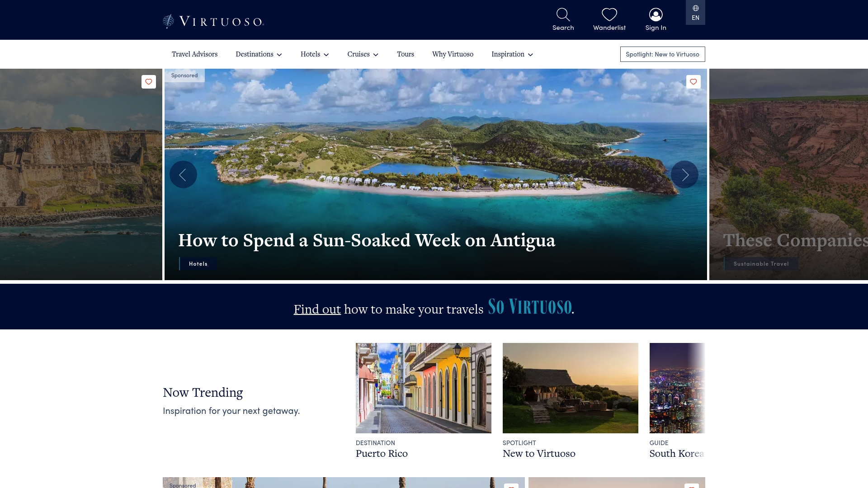Open the Puerto Rico destination thumbnail
868x488 pixels.
[423, 388]
